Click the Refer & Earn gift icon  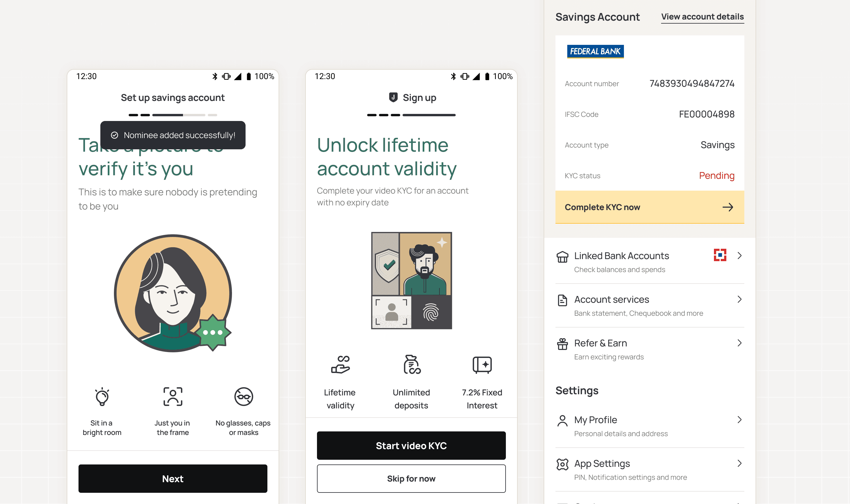click(562, 344)
